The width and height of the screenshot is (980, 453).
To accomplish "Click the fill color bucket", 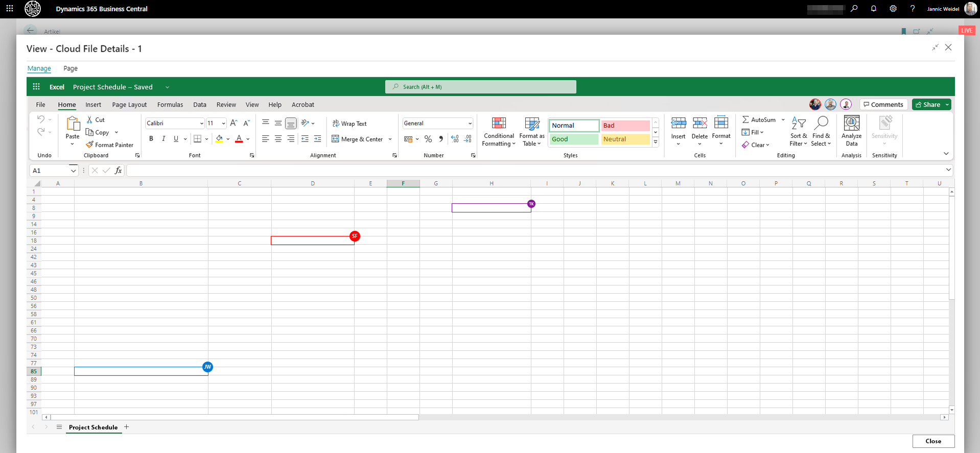I will [219, 138].
